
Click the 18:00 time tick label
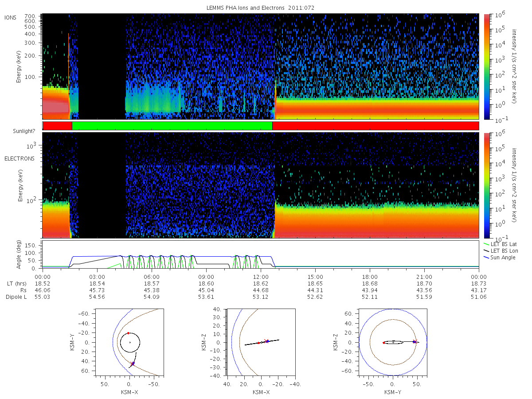[x=370, y=276]
